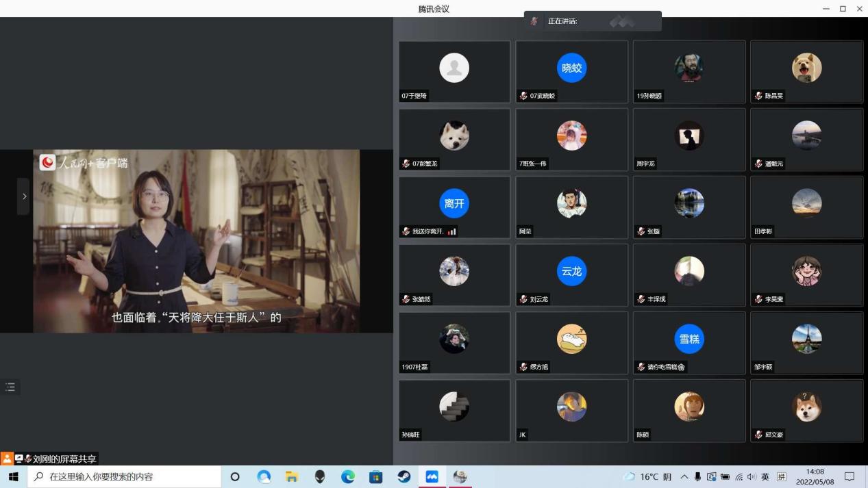Click the 正在讲话 speaking indicator bar
The image size is (868, 488).
[x=593, y=21]
